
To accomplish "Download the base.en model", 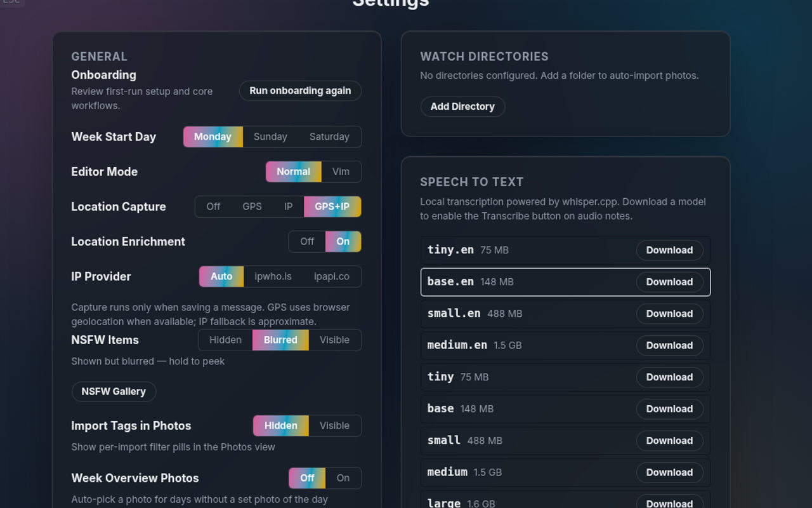I will pyautogui.click(x=669, y=282).
